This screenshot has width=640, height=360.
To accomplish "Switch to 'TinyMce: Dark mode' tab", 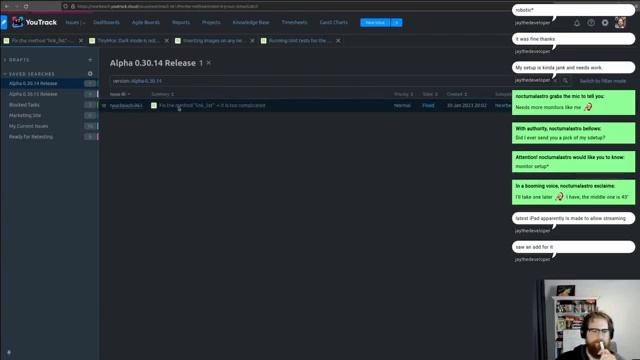I will (125, 41).
